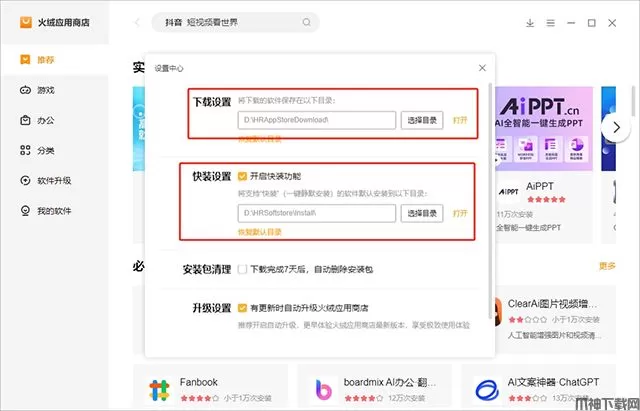640x411 pixels.
Task: Go to 我的软件 in sidebar
Action: pyautogui.click(x=53, y=211)
